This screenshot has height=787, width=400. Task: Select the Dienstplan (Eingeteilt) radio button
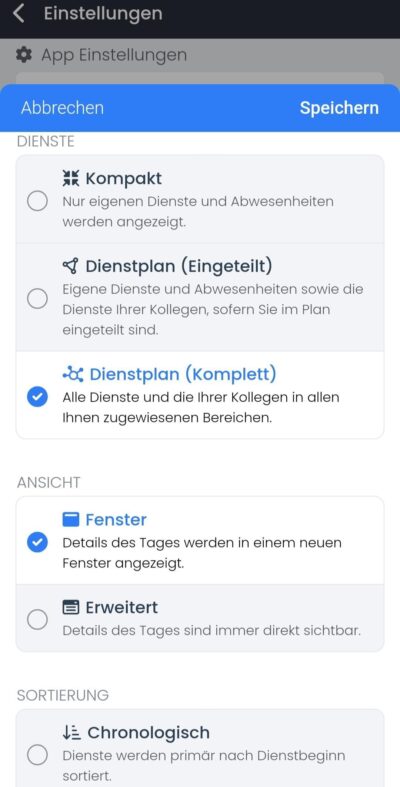point(38,299)
